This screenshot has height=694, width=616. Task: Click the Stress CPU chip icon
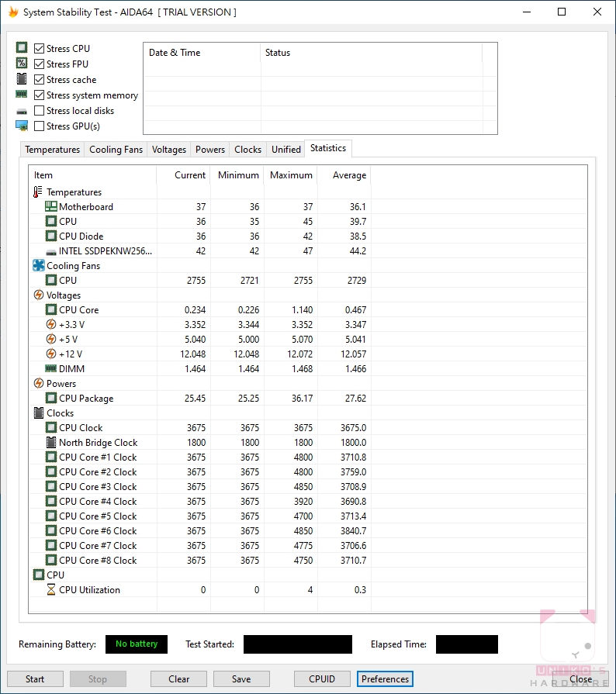tap(22, 47)
